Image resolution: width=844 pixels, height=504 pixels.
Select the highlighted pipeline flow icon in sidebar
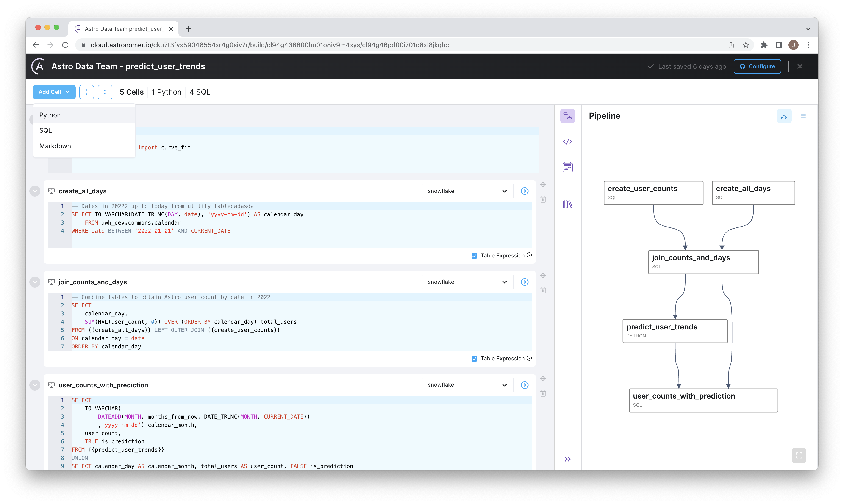pos(567,116)
